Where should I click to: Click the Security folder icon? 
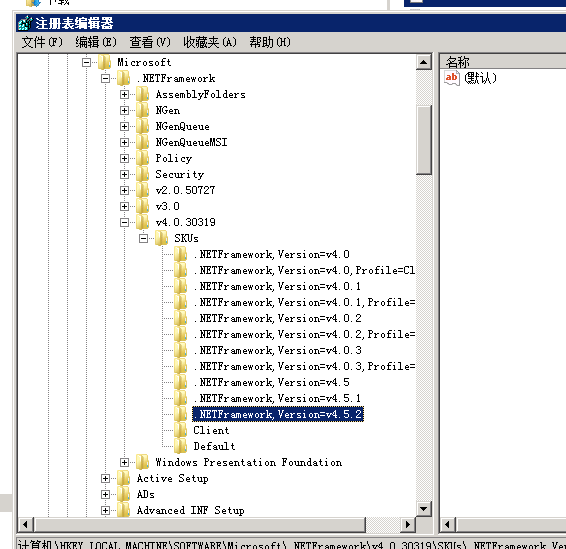[x=142, y=174]
